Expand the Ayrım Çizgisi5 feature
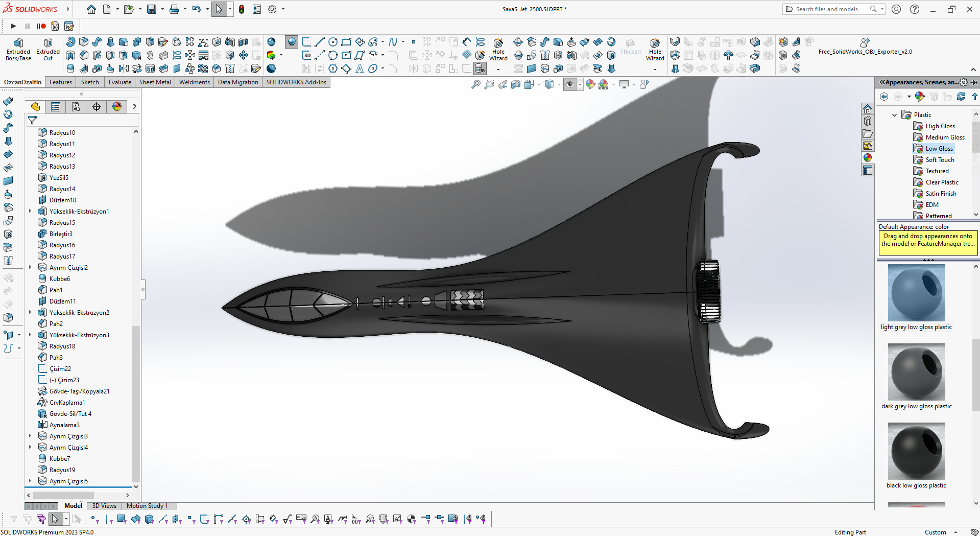 click(30, 481)
